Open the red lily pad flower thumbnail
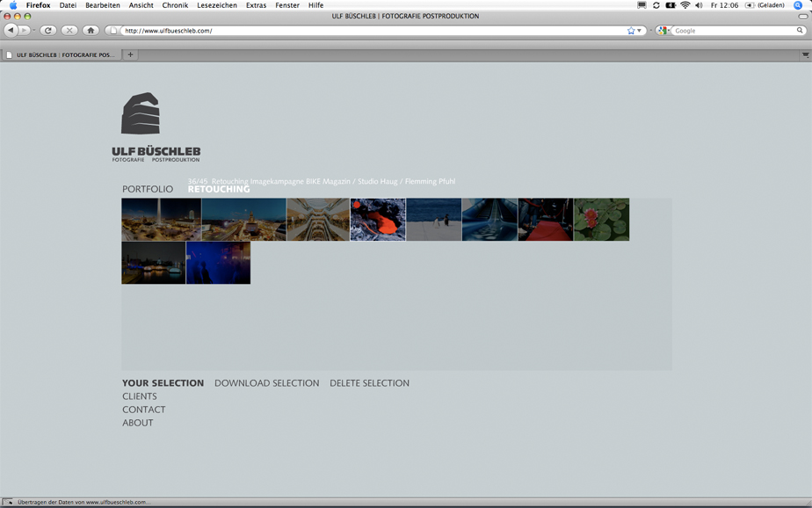Image resolution: width=812 pixels, height=508 pixels. tap(601, 219)
